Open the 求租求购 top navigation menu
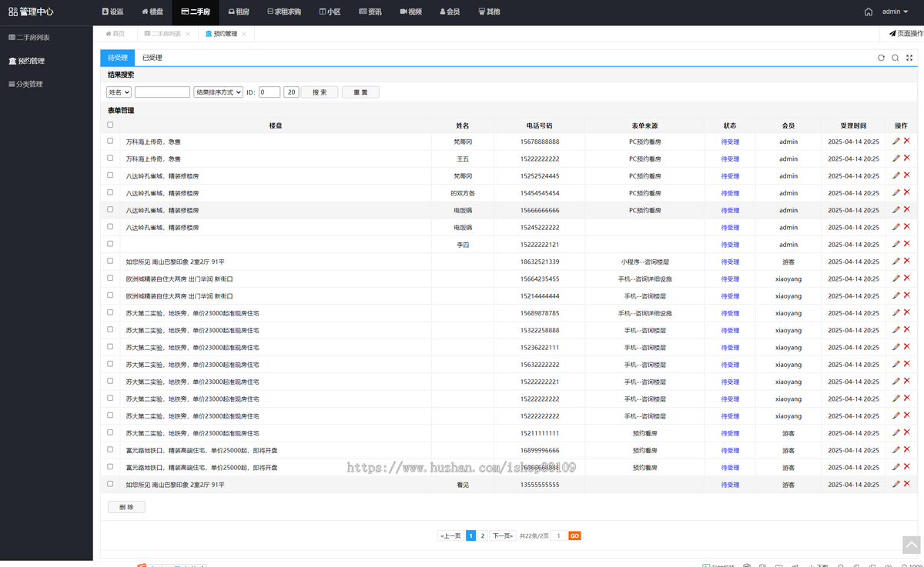This screenshot has height=567, width=924. point(283,12)
